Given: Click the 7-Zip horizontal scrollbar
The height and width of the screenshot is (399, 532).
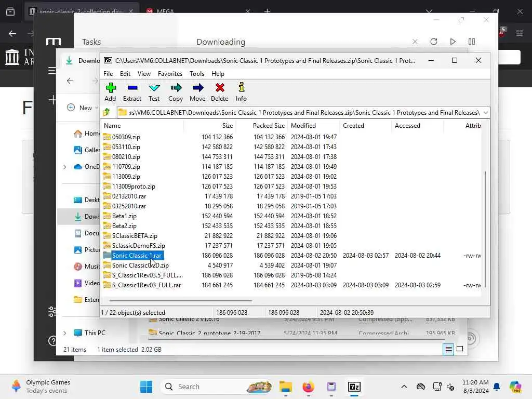Looking at the screenshot, I should pyautogui.click(x=180, y=301).
